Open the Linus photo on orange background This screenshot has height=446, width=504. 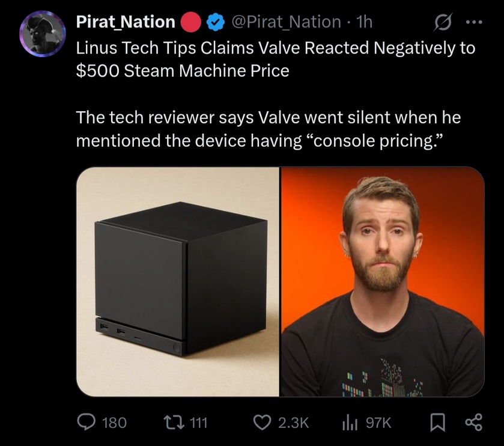[x=382, y=281]
